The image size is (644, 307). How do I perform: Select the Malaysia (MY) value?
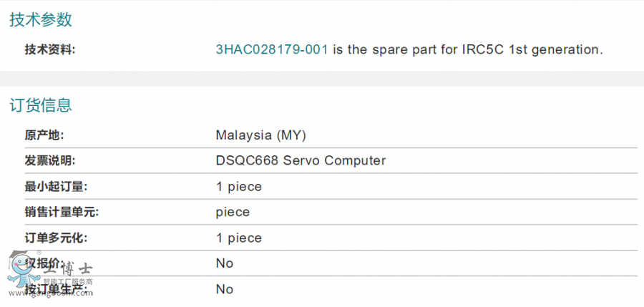click(x=260, y=135)
